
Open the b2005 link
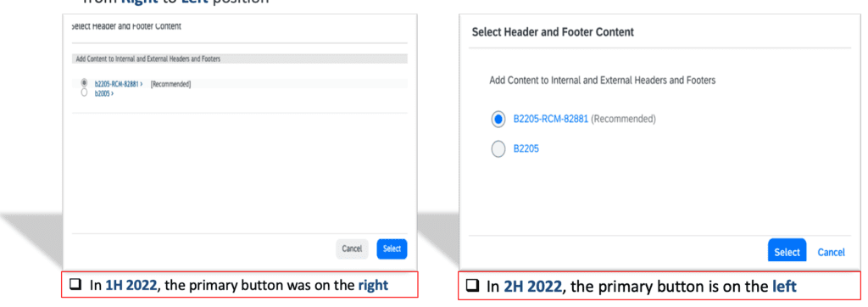(x=102, y=93)
